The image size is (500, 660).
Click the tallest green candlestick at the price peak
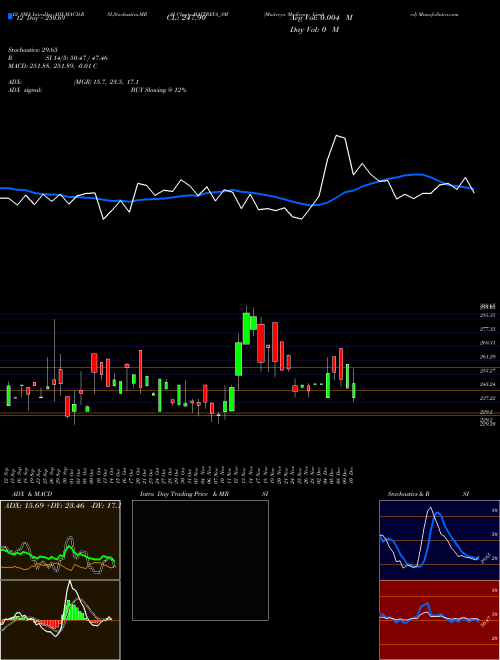247,329
